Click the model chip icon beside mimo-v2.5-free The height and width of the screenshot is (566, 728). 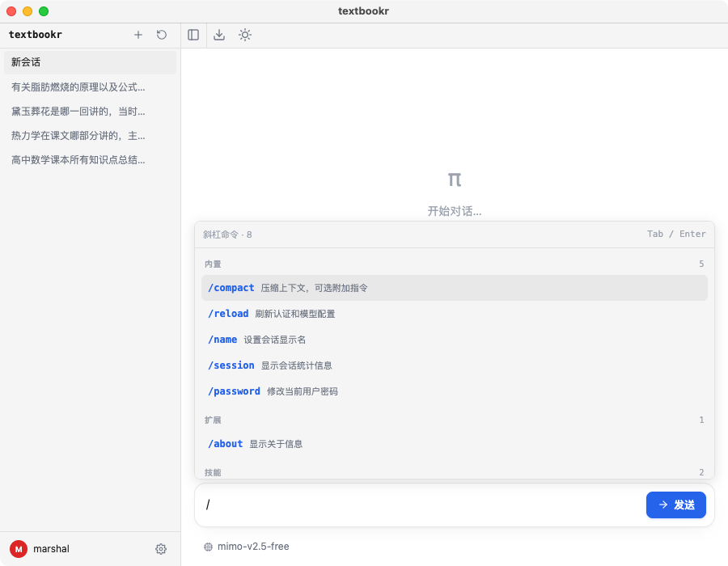[208, 547]
